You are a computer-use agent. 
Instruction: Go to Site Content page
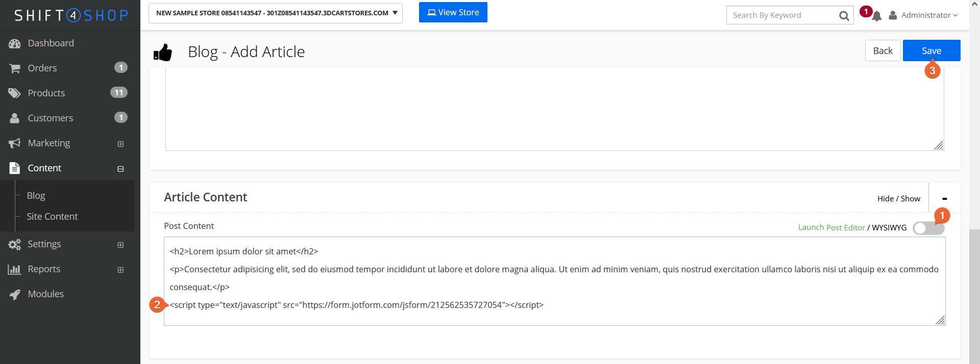tap(52, 217)
